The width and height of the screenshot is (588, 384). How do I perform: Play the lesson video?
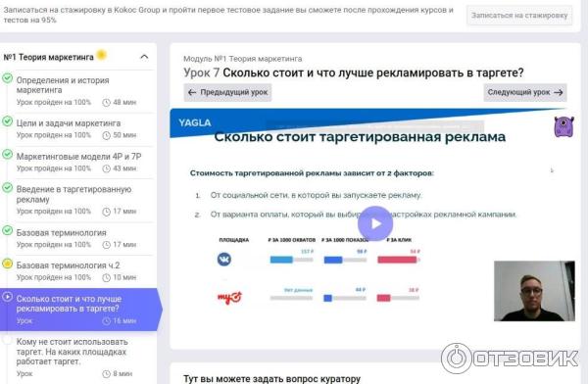coord(375,224)
